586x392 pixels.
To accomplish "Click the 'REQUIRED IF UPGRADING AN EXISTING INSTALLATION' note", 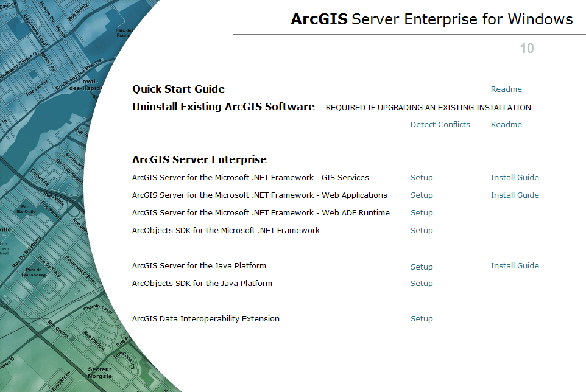I will (428, 108).
